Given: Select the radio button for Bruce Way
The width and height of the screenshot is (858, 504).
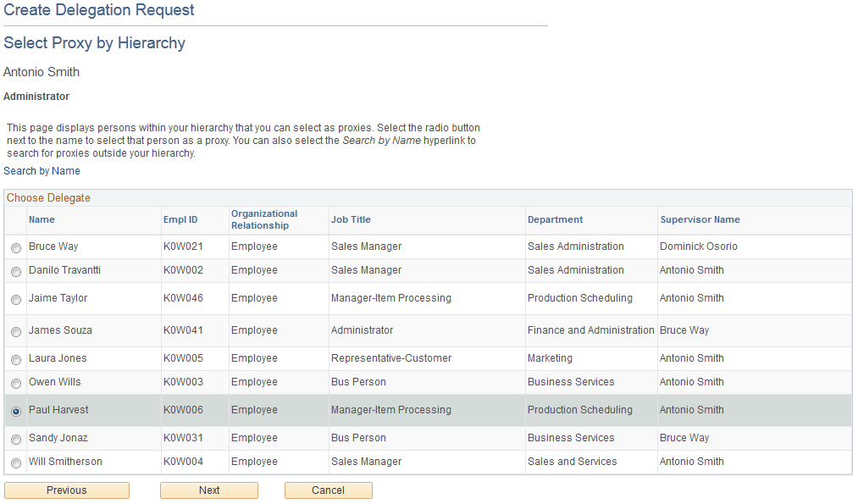Looking at the screenshot, I should pyautogui.click(x=15, y=246).
